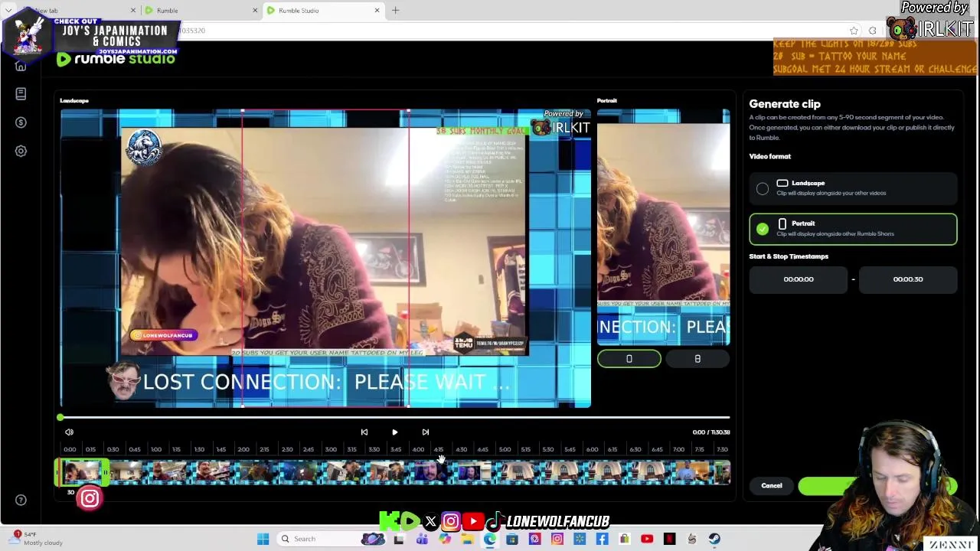Open the library book icon in sidebar
The image size is (980, 551).
[x=21, y=93]
